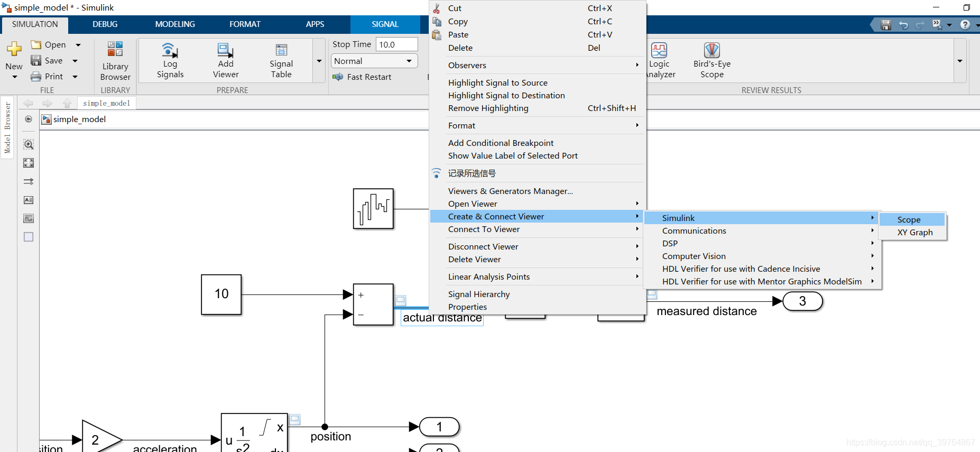Image resolution: width=980 pixels, height=452 pixels.
Task: Click the Add Viewer icon
Action: pos(226,51)
